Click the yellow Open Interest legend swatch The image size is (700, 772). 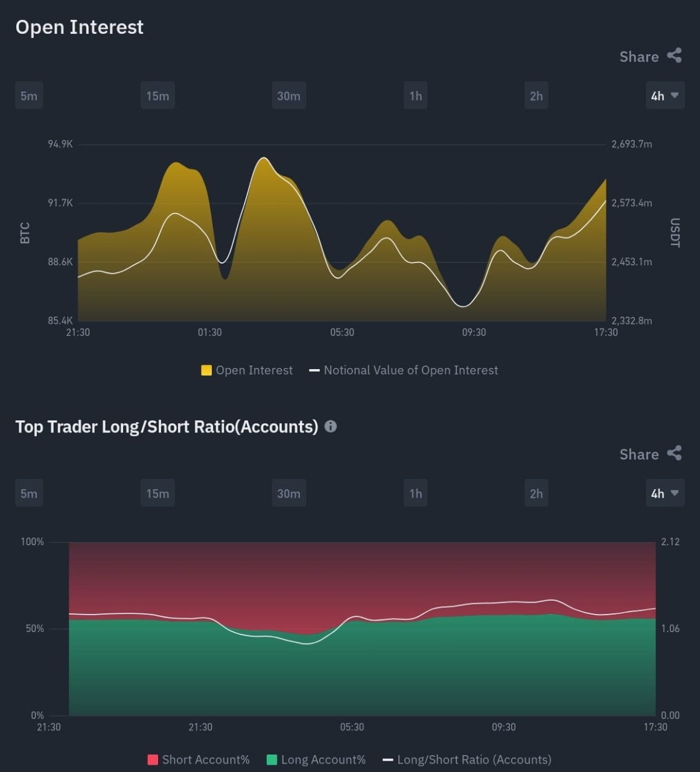[206, 370]
